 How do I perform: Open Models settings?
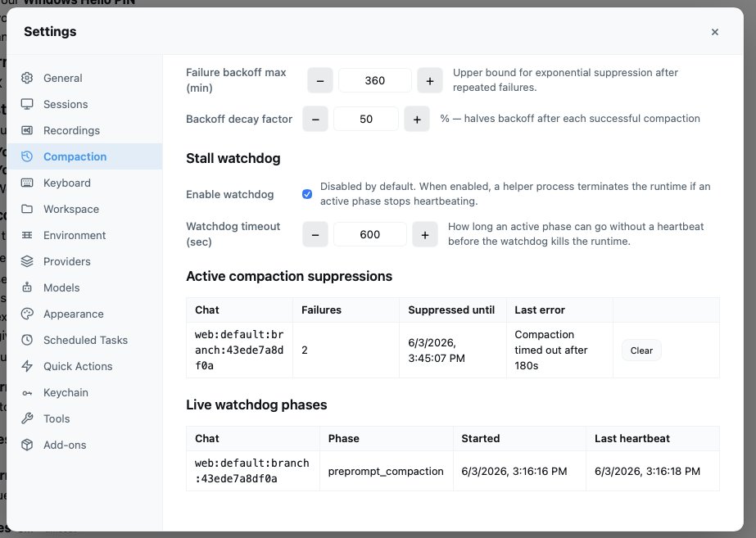(x=85, y=287)
